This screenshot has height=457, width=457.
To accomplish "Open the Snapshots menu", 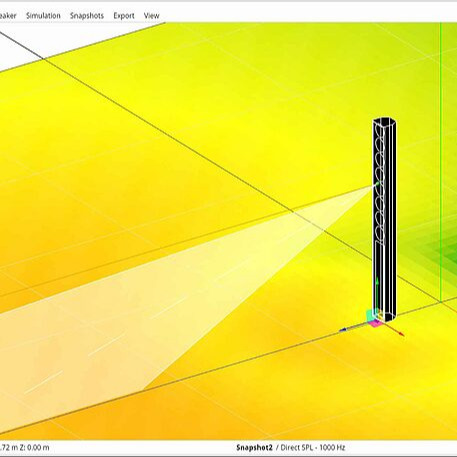I will tap(87, 16).
